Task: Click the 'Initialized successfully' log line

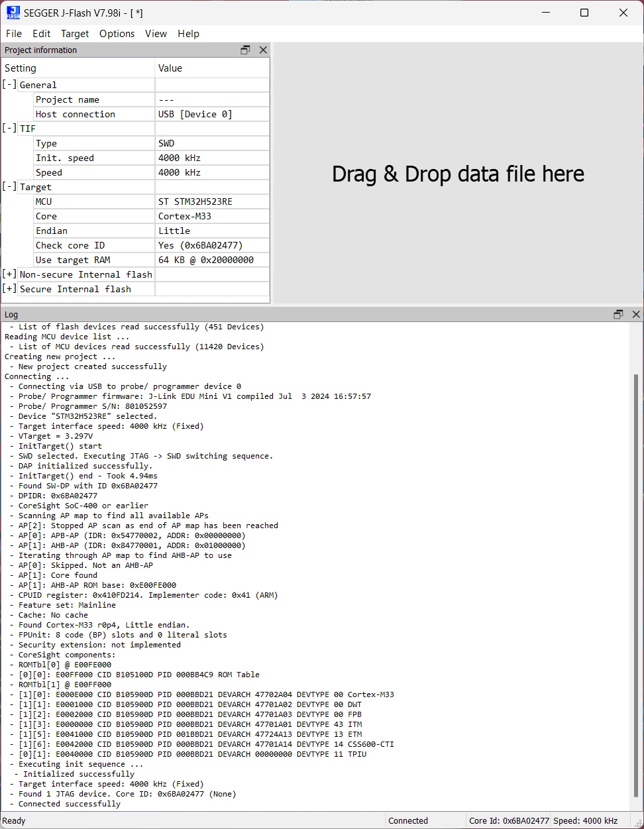Action: 74,774
